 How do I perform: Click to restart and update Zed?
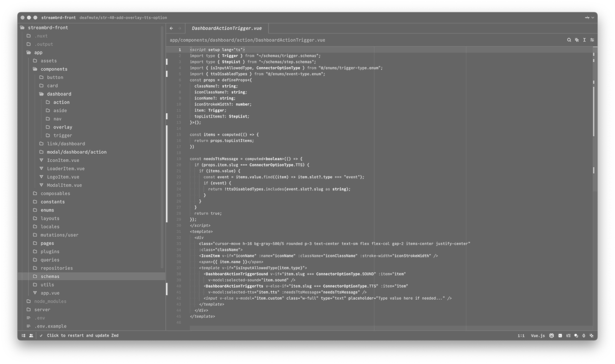[83, 336]
